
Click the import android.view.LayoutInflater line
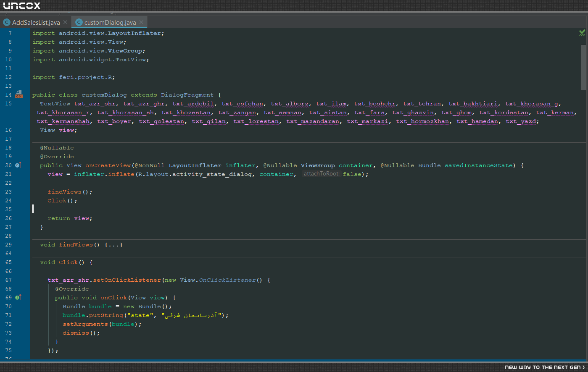[x=98, y=33]
